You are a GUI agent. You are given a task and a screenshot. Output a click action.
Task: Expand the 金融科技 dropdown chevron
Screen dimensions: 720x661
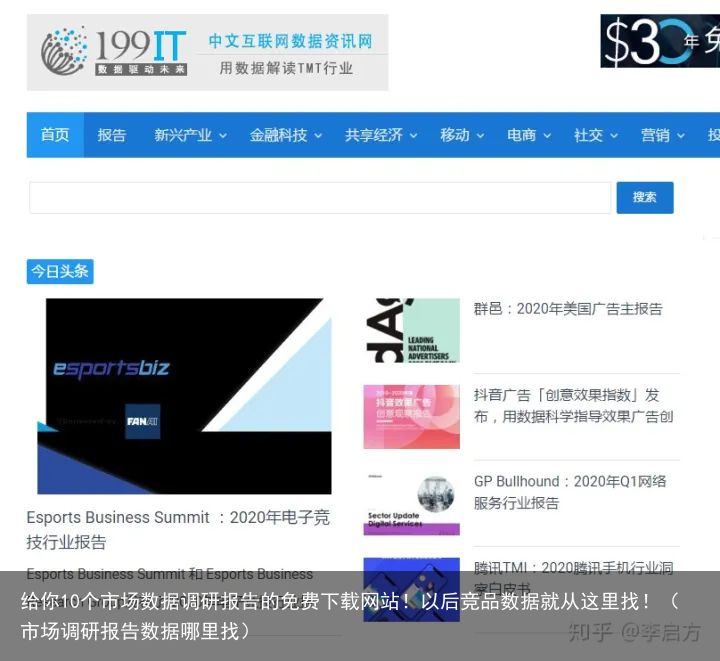pyautogui.click(x=318, y=136)
